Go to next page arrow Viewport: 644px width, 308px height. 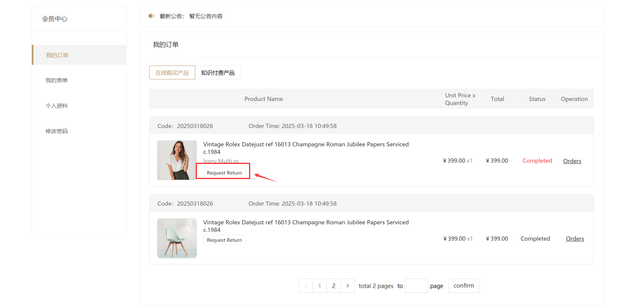[348, 286]
